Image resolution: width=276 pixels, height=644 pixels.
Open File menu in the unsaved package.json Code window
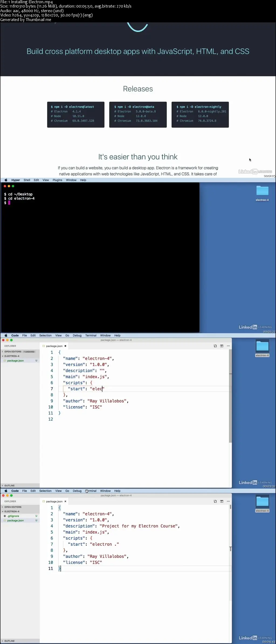tap(25, 335)
